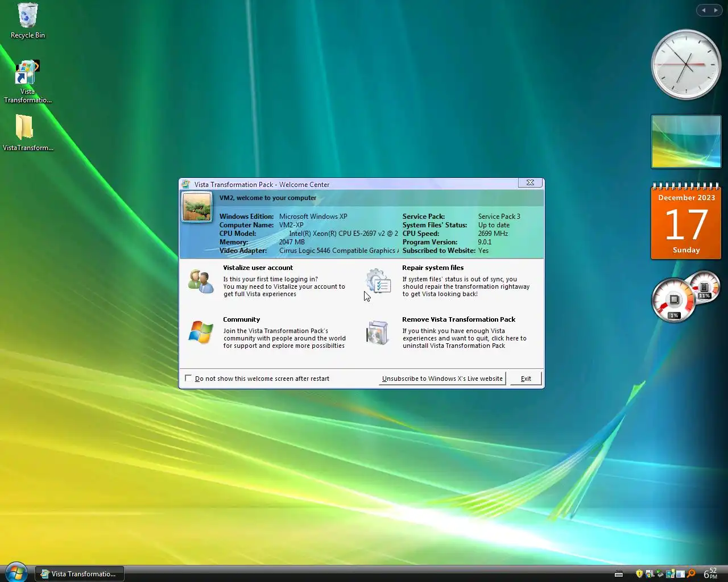728x582 pixels.
Task: Click the Windows update tray icon
Action: (x=650, y=574)
